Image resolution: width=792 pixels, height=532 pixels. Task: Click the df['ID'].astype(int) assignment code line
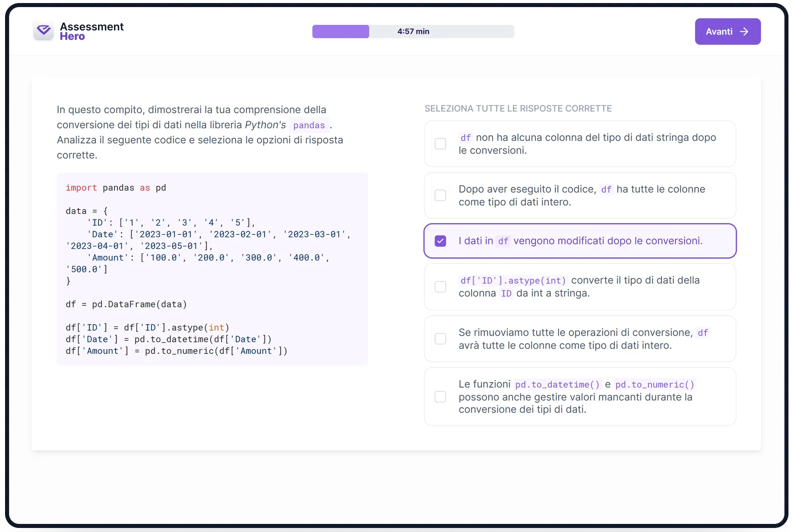pos(147,328)
